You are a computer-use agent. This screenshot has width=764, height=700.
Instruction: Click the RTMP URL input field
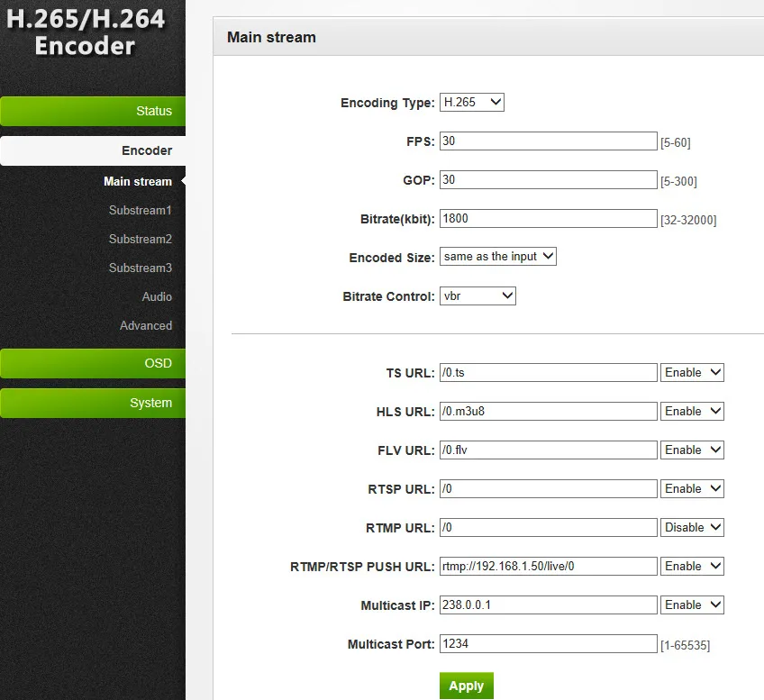click(x=548, y=528)
